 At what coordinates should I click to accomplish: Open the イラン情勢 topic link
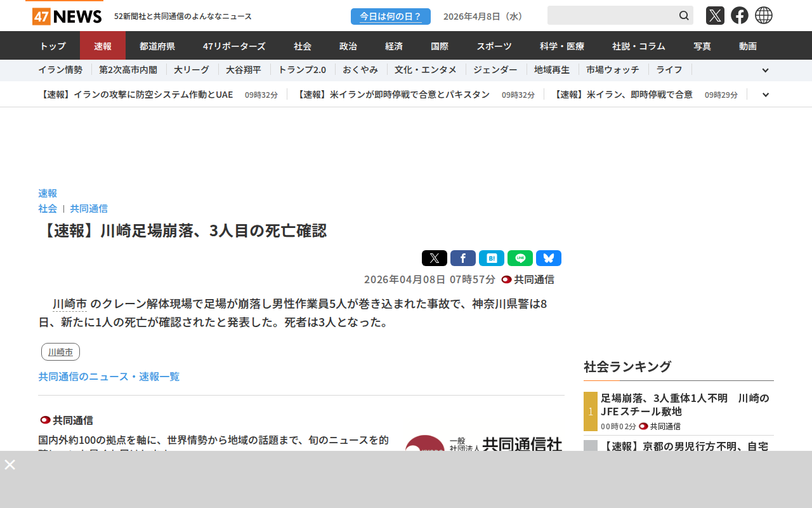60,70
